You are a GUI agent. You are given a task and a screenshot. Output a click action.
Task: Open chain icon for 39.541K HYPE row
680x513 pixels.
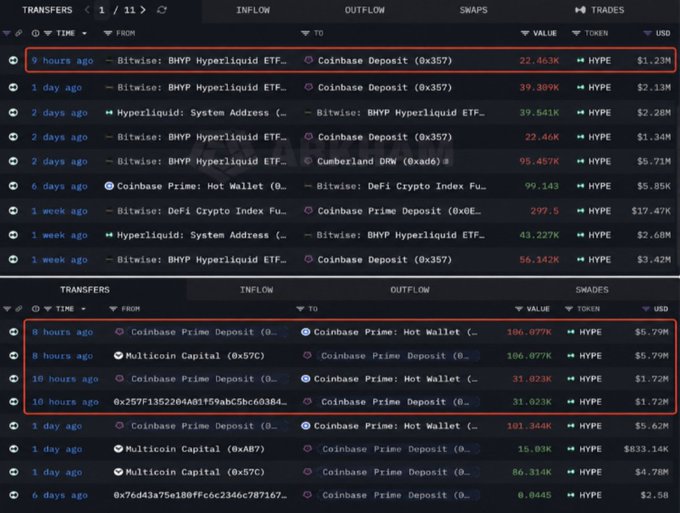click(13, 112)
